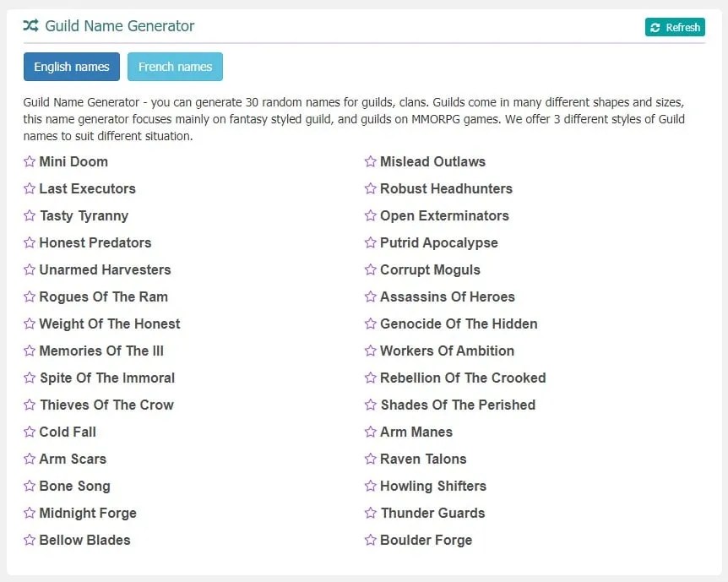Click the Bellow Blades name text
This screenshot has width=728, height=582.
point(84,540)
